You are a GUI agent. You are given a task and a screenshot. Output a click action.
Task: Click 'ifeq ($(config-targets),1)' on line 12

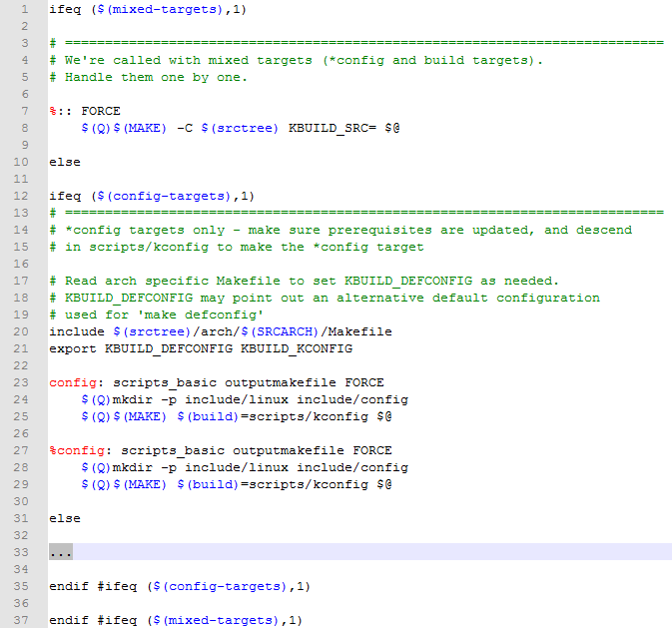[x=152, y=197]
